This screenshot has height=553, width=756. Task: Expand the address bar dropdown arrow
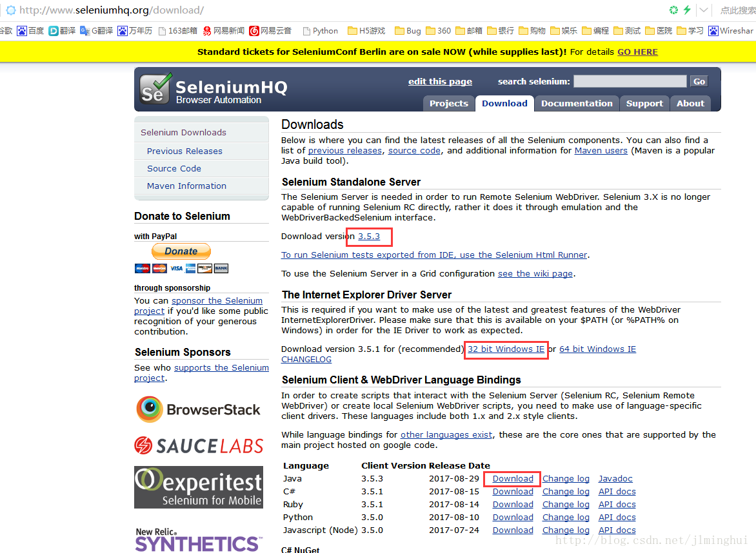click(704, 10)
